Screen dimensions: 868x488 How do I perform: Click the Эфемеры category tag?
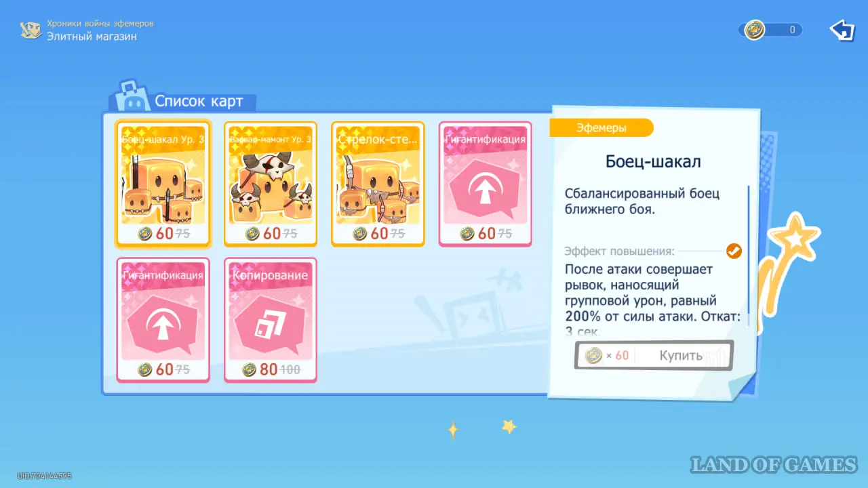click(x=601, y=127)
